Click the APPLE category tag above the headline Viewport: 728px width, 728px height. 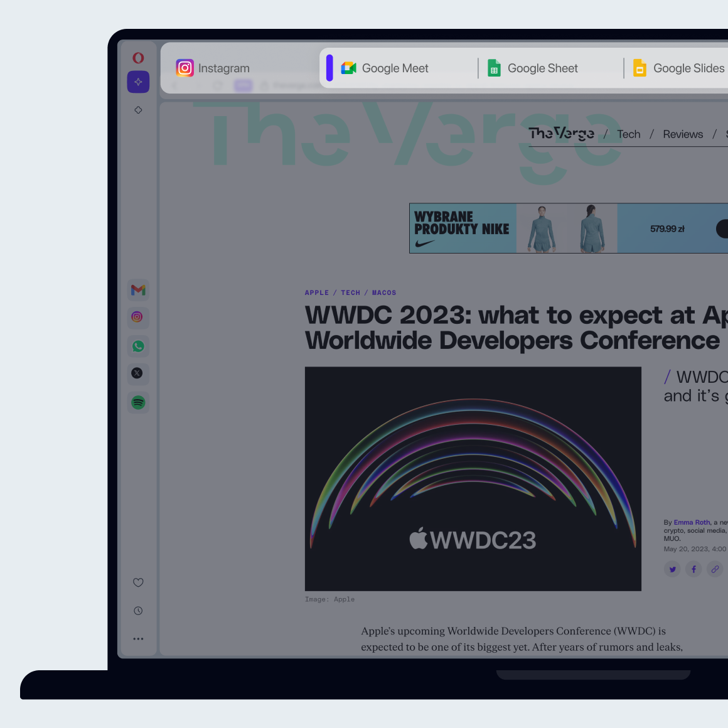[x=317, y=293]
